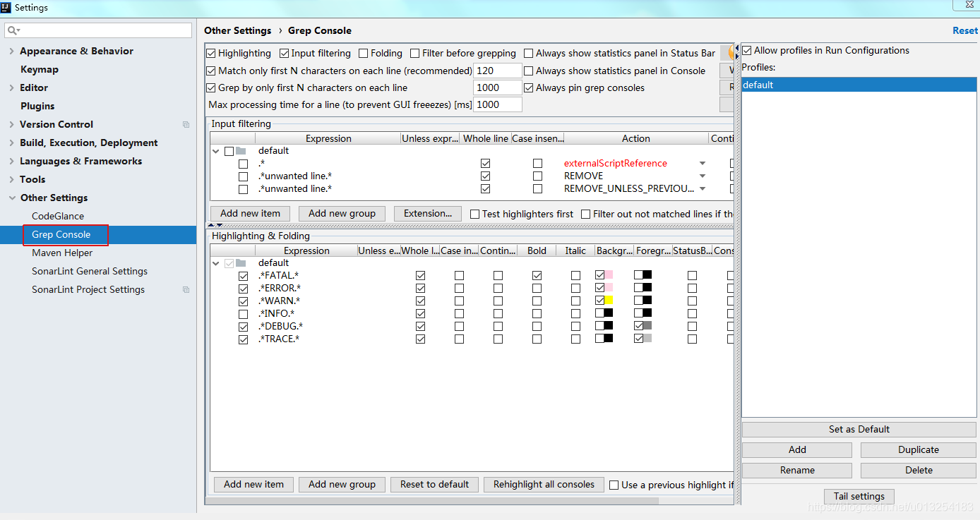Click the Max processing time field
This screenshot has width=980, height=520.
pyautogui.click(x=498, y=104)
